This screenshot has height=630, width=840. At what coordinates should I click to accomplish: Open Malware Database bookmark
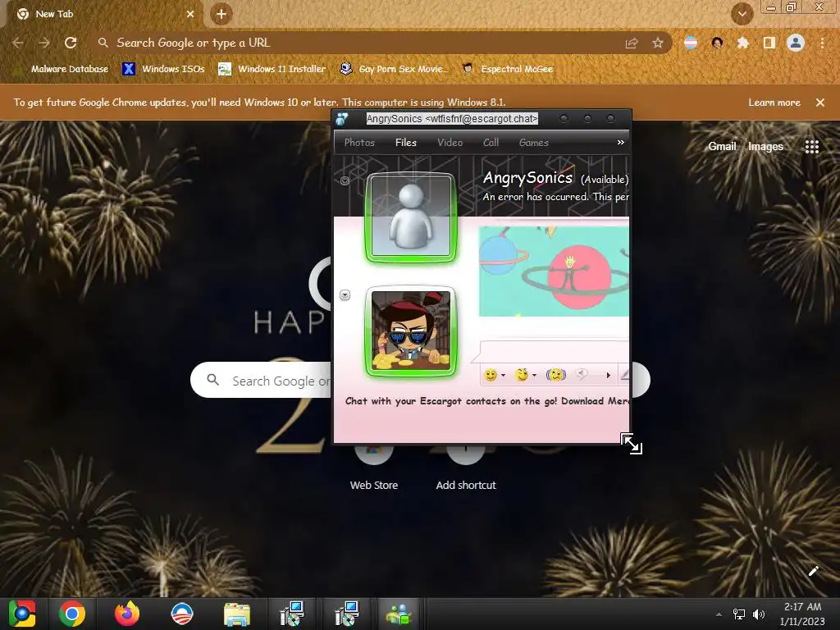click(62, 69)
